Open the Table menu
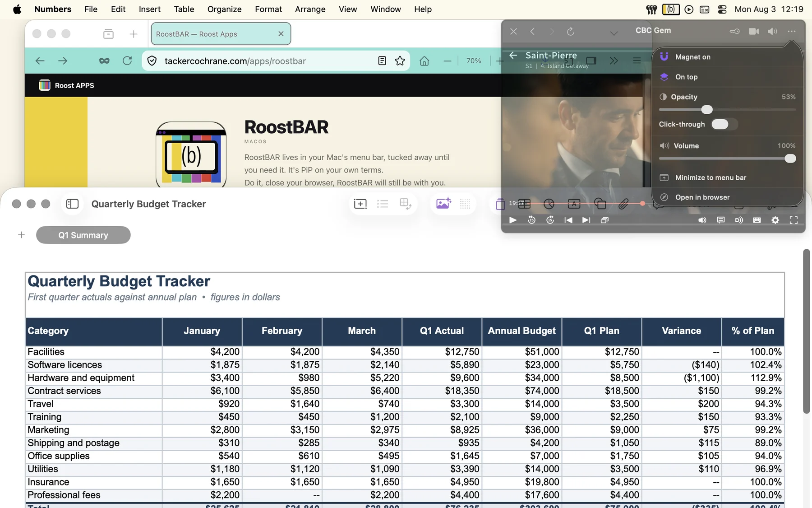 click(184, 9)
